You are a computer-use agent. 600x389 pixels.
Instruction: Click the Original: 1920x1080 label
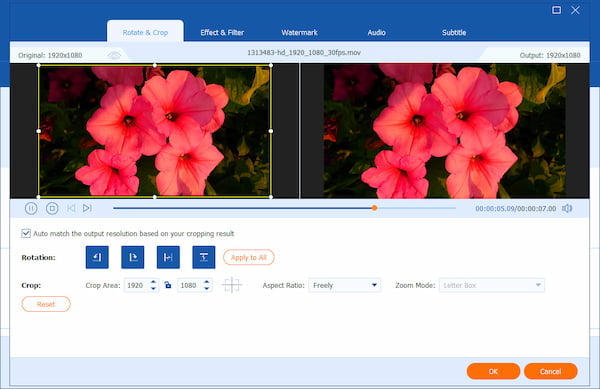50,55
